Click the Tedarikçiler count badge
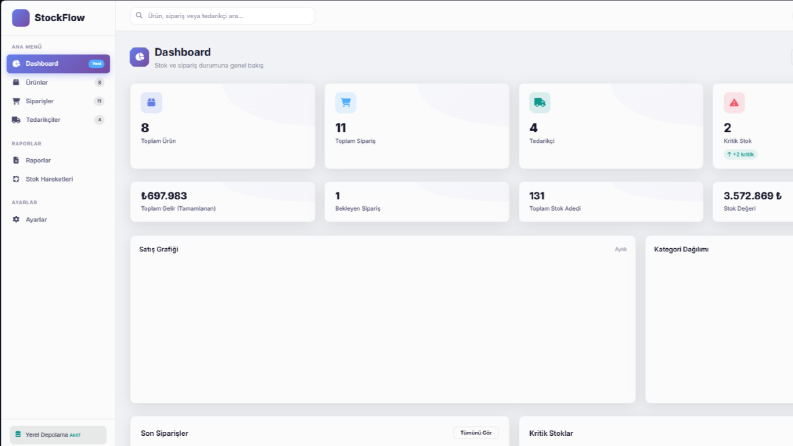Viewport: 793px width, 446px height. [99, 120]
